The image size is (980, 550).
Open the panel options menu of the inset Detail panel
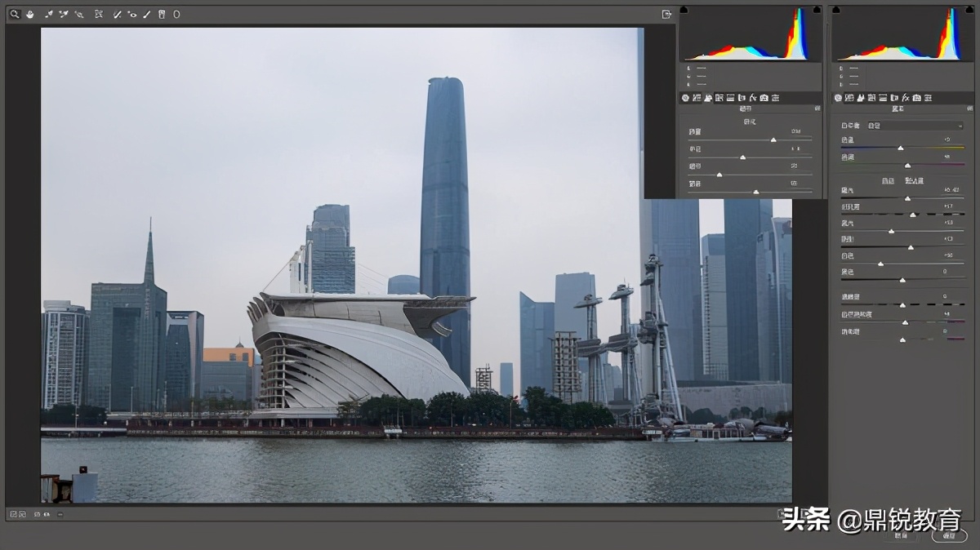(x=817, y=109)
